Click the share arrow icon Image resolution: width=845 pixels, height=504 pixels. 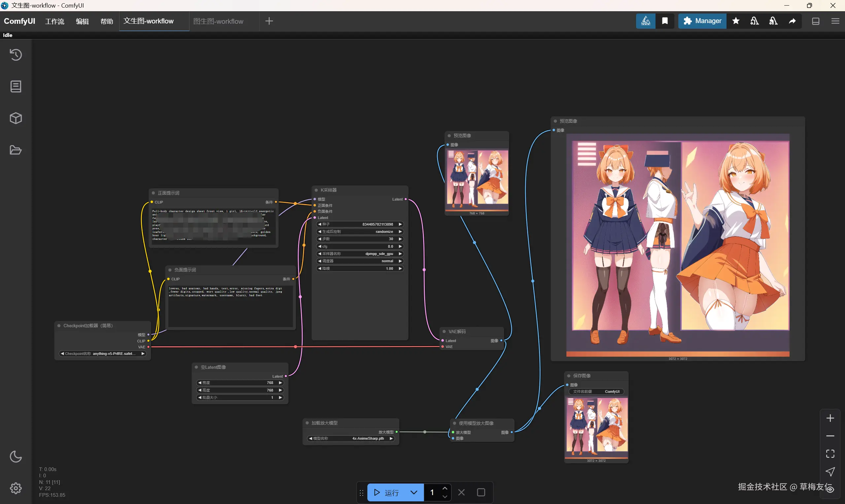(x=792, y=21)
